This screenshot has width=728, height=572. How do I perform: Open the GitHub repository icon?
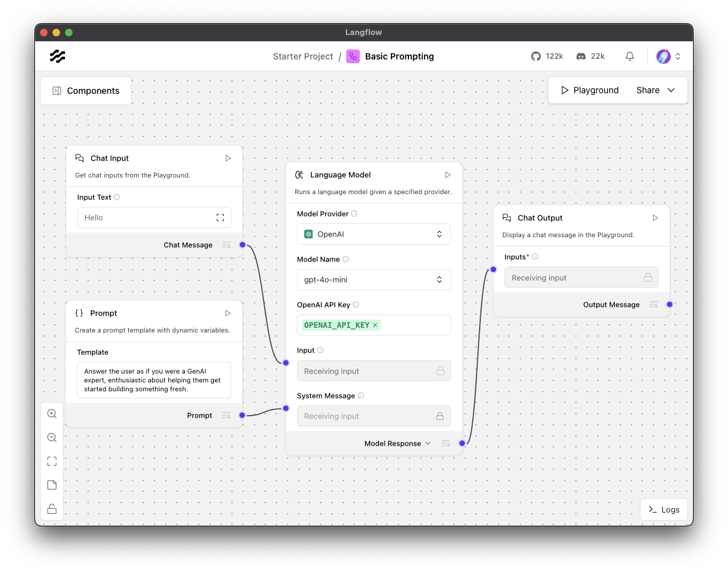(x=535, y=56)
